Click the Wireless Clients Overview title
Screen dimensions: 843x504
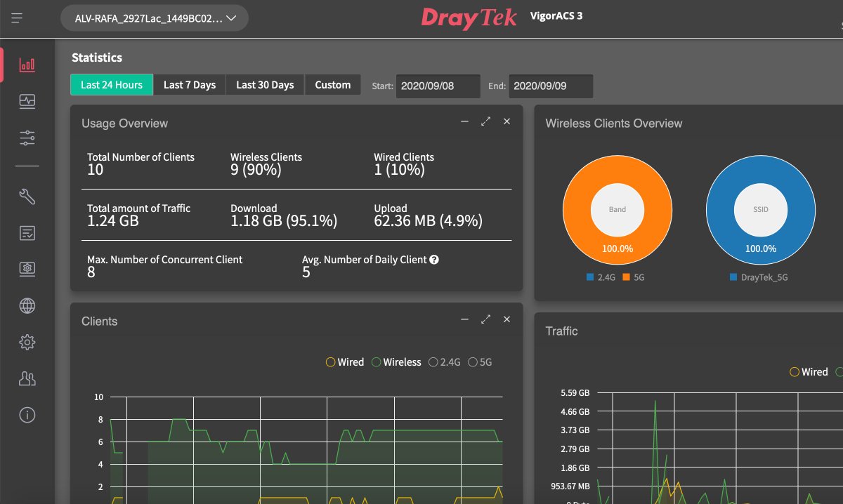614,123
